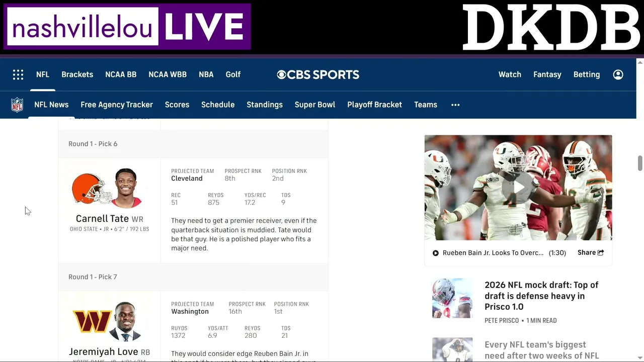The height and width of the screenshot is (362, 644).
Task: Open the Standings tab
Action: 265,105
